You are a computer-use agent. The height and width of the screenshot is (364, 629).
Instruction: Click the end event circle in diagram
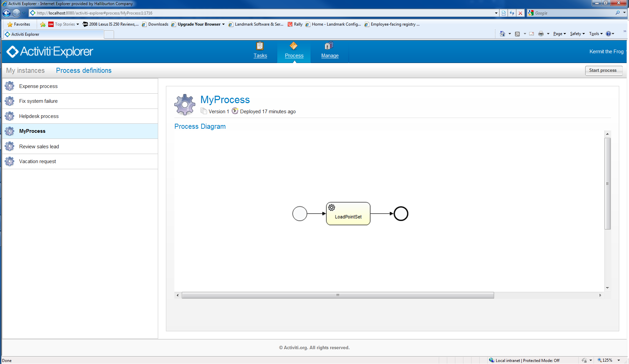(x=401, y=214)
